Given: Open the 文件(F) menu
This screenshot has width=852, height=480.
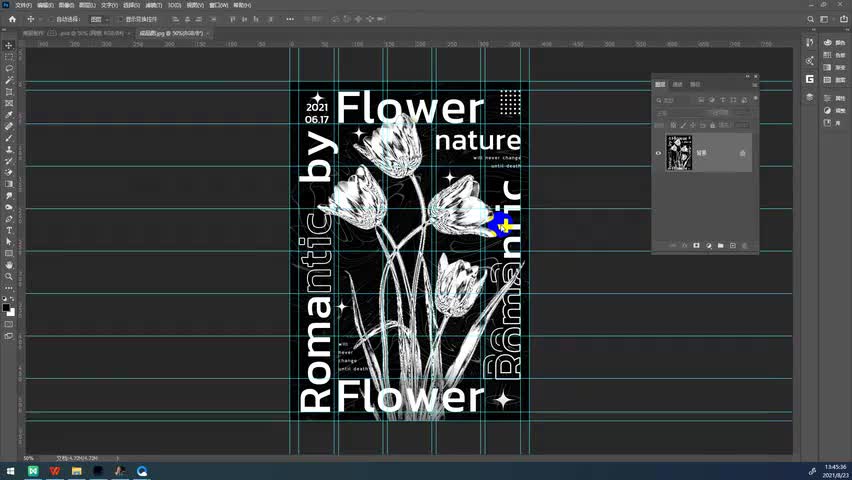Looking at the screenshot, I should click(x=23, y=5).
